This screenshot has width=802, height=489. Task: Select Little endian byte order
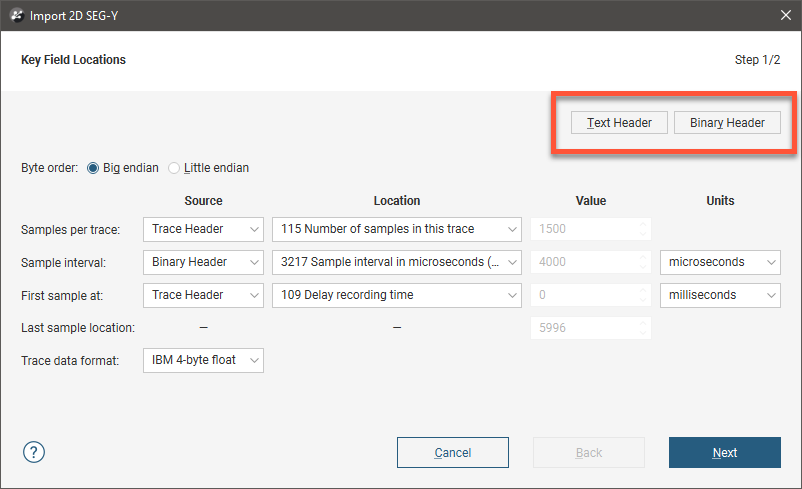click(x=174, y=168)
